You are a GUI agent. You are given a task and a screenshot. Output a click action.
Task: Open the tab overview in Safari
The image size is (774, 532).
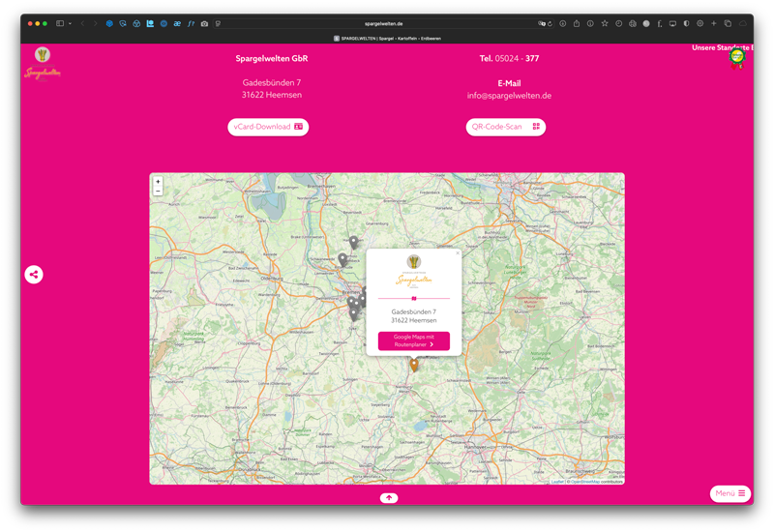(728, 23)
